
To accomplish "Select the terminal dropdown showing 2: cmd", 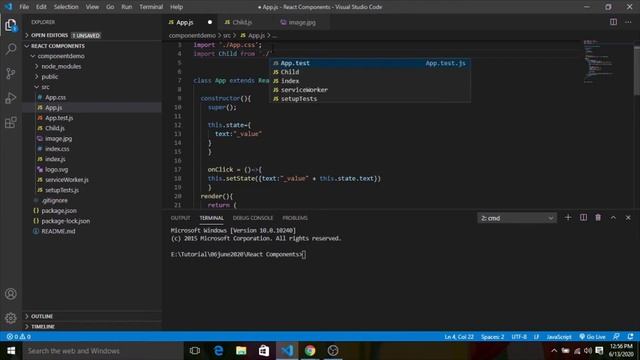I will pyautogui.click(x=517, y=218).
